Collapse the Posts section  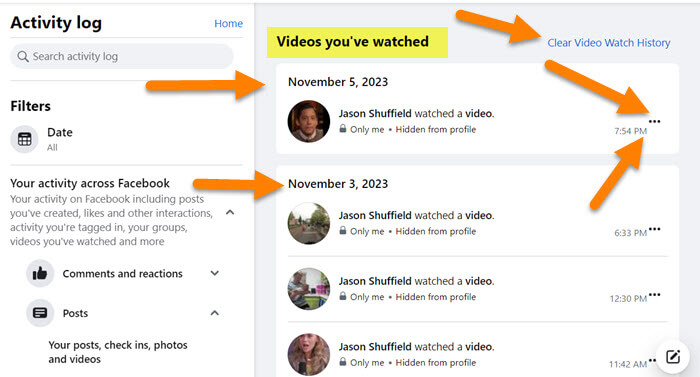coord(215,313)
